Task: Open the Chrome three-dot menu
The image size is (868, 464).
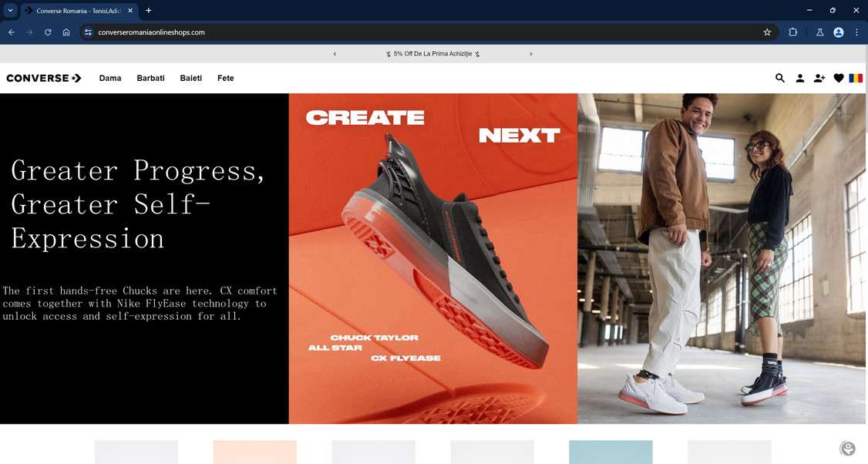Action: 856,32
